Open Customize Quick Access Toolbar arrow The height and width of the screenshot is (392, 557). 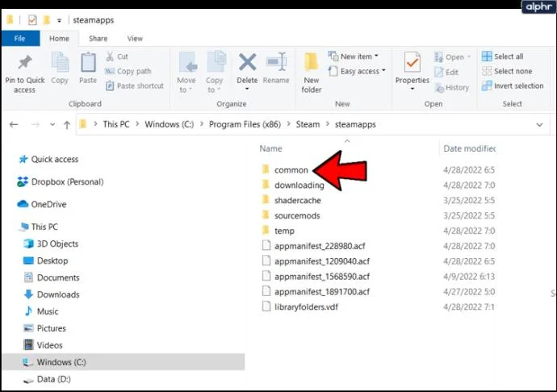point(59,21)
